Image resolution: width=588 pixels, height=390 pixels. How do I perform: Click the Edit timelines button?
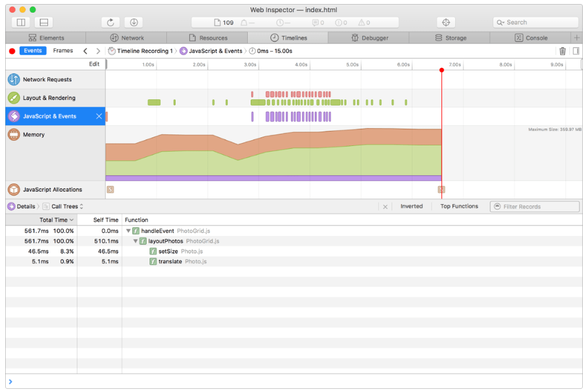pyautogui.click(x=94, y=64)
